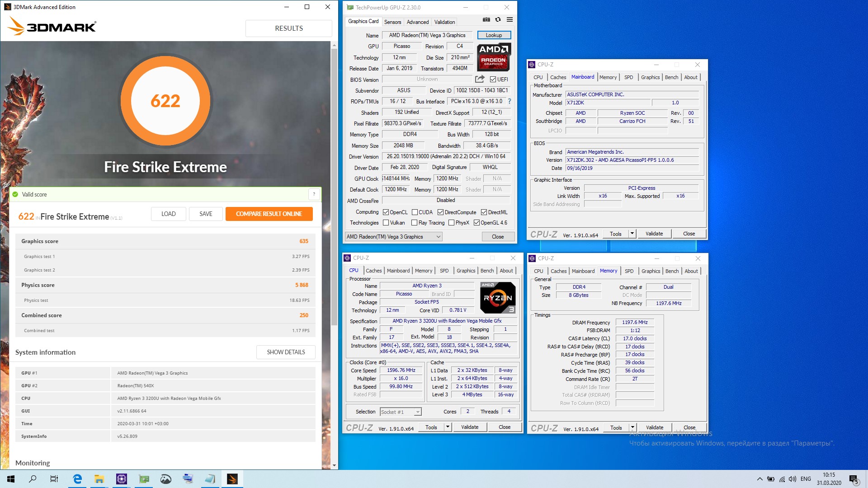Open the GPU selector AMD Radeon Vega 3 dropdown

(x=393, y=237)
